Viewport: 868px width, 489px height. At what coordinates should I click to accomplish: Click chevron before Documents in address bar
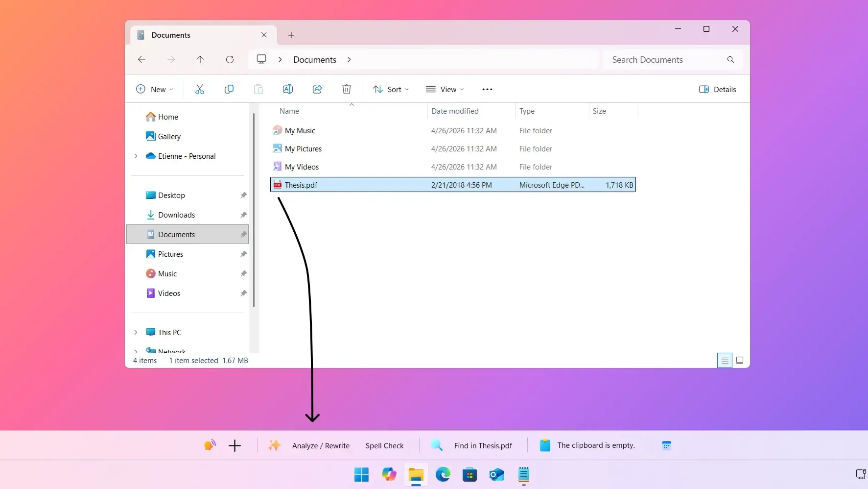point(280,59)
